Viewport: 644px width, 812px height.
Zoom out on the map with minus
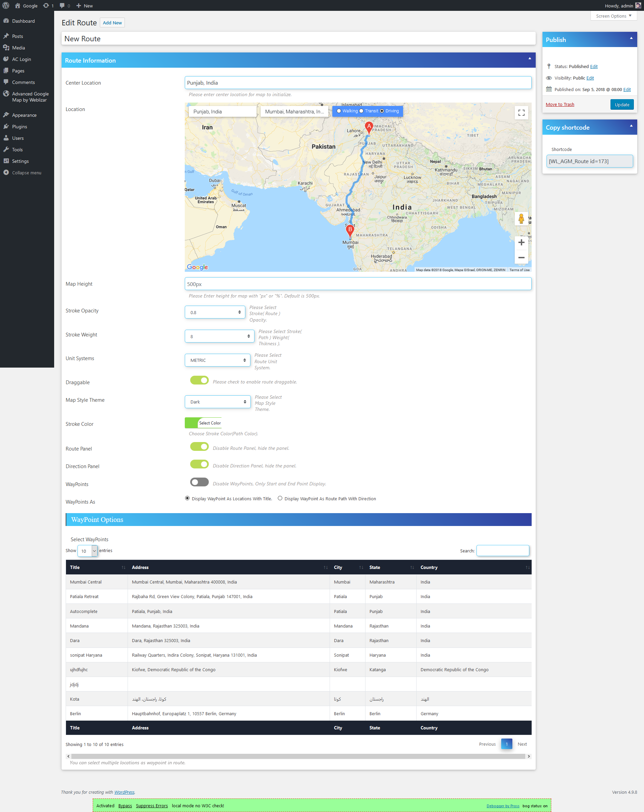[521, 258]
